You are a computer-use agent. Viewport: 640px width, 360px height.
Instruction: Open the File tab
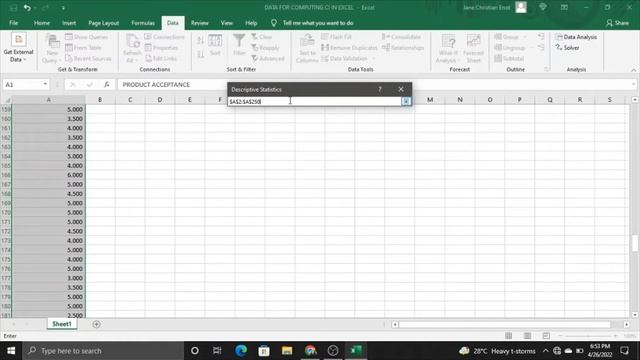click(x=13, y=23)
